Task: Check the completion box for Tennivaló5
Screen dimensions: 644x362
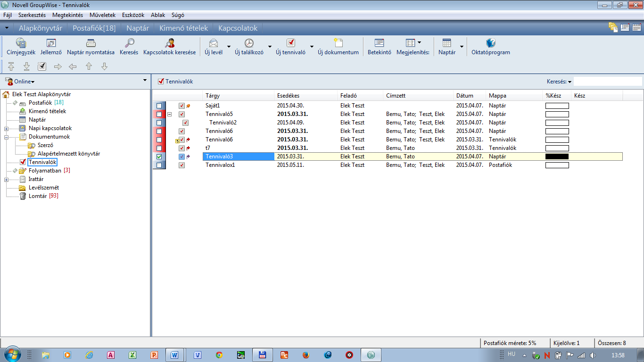Action: (x=159, y=114)
